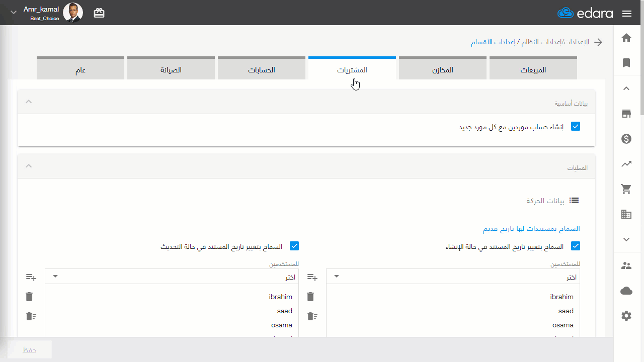Collapse the بيانات أساسية section
This screenshot has width=644, height=362.
pos(29,102)
